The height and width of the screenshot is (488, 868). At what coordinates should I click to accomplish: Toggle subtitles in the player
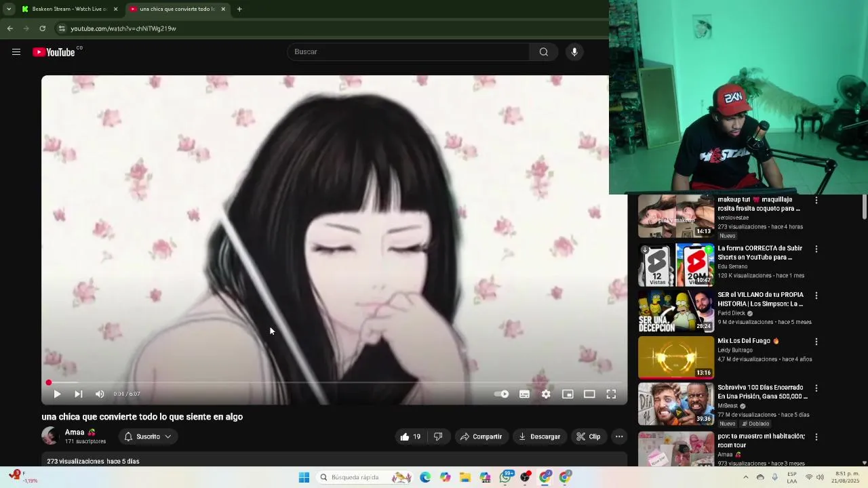coord(524,394)
